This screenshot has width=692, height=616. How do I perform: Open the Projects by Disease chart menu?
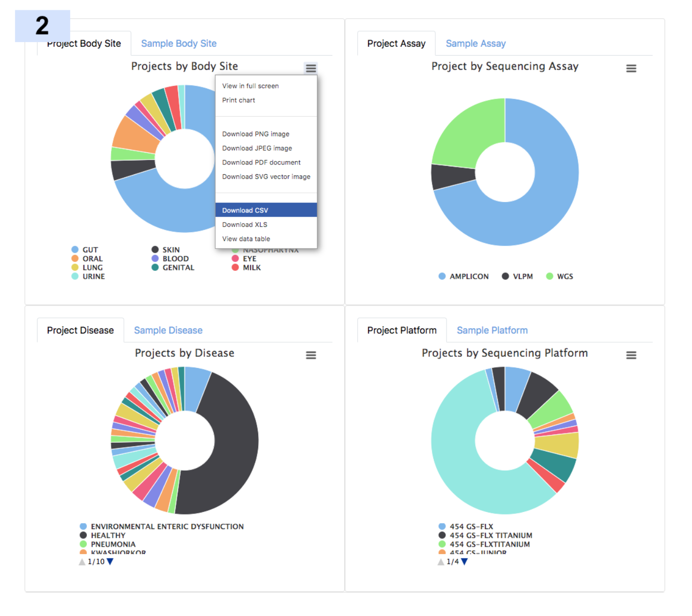coord(311,355)
